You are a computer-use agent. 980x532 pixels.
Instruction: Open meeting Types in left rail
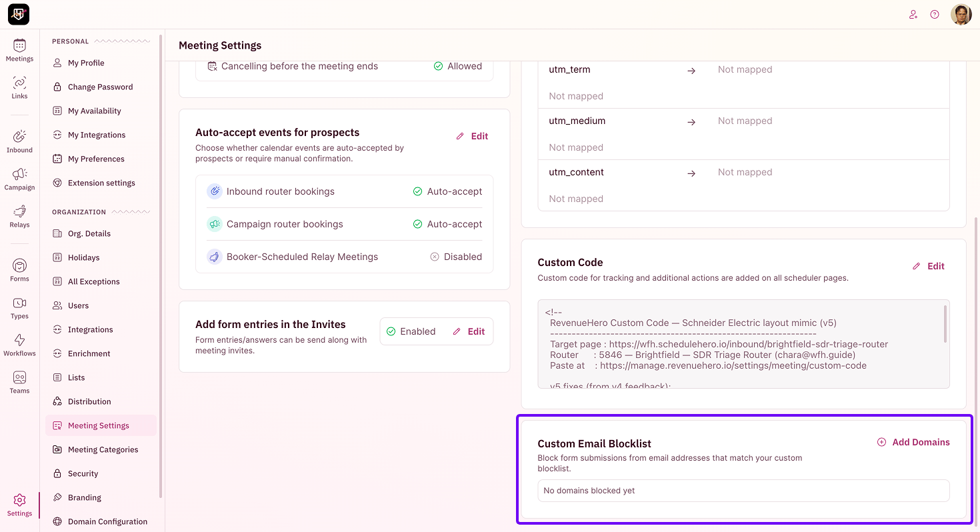(x=19, y=307)
